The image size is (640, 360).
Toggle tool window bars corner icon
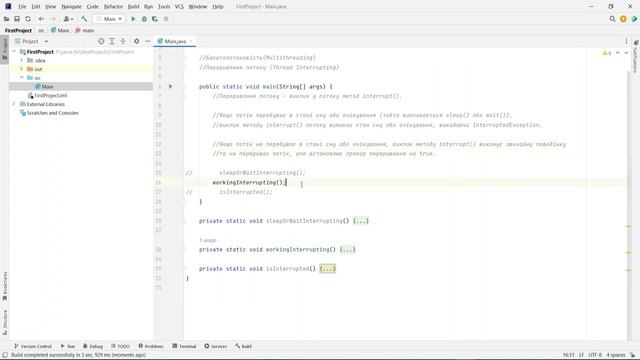pyautogui.click(x=5, y=355)
